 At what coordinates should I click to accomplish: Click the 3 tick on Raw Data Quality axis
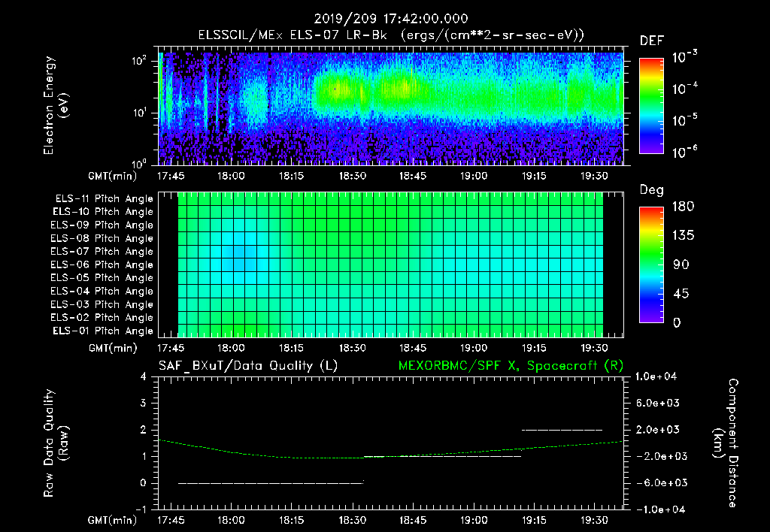[144, 403]
